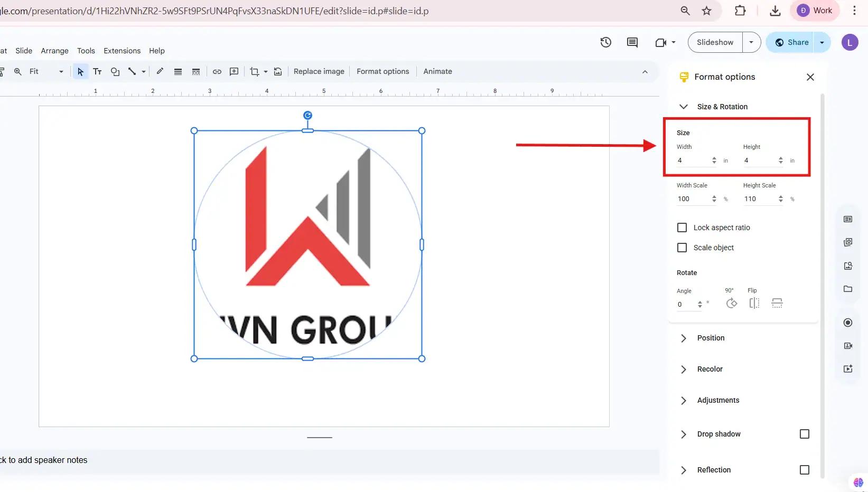The width and height of the screenshot is (868, 492).
Task: Tick the Scale object checkbox
Action: tap(682, 248)
